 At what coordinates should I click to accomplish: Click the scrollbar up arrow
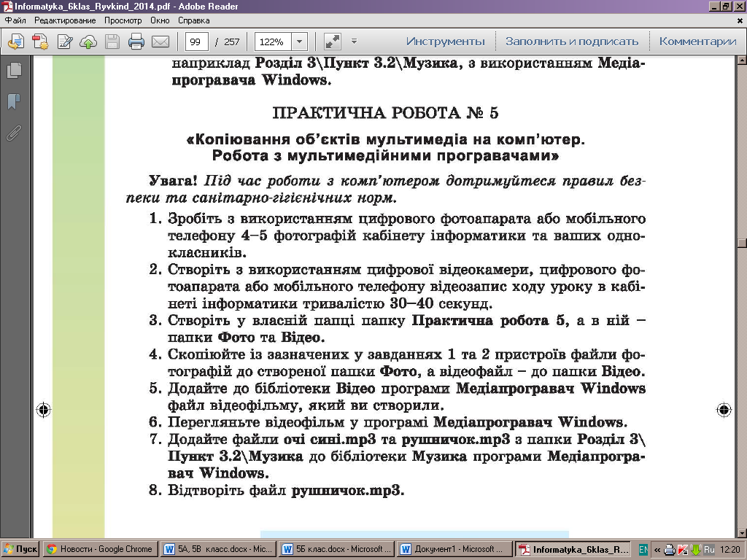coord(742,61)
